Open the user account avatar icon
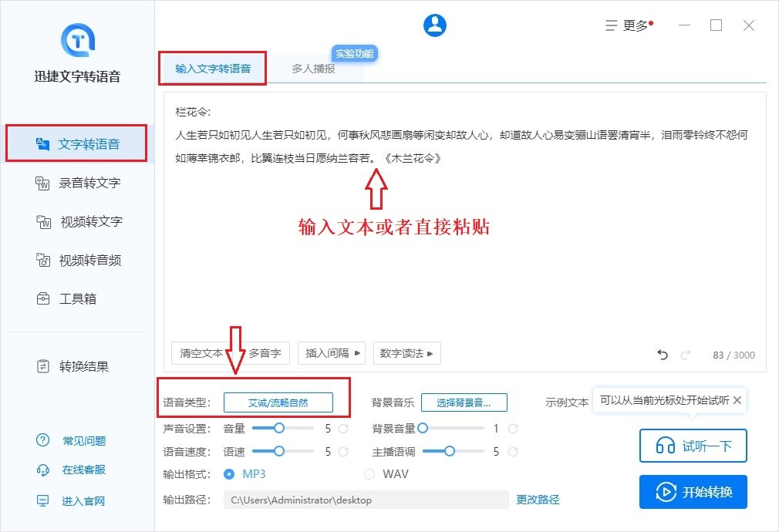The height and width of the screenshot is (532, 779). (x=435, y=25)
